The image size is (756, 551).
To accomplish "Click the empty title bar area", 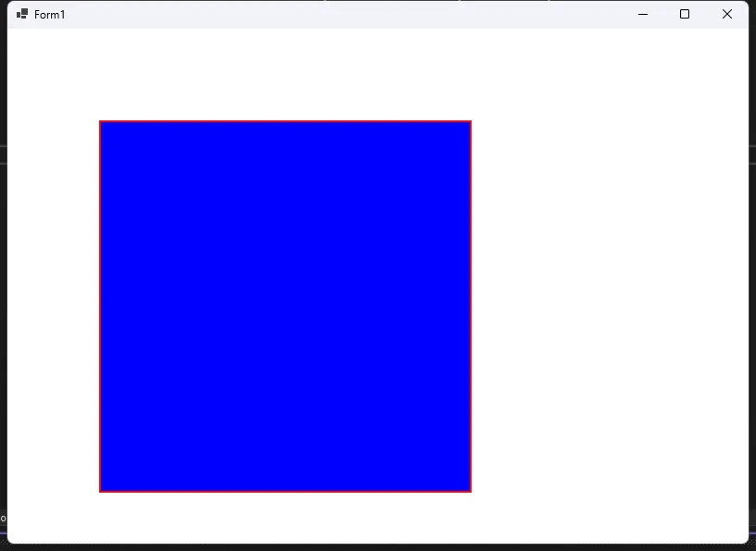I will point(371,14).
